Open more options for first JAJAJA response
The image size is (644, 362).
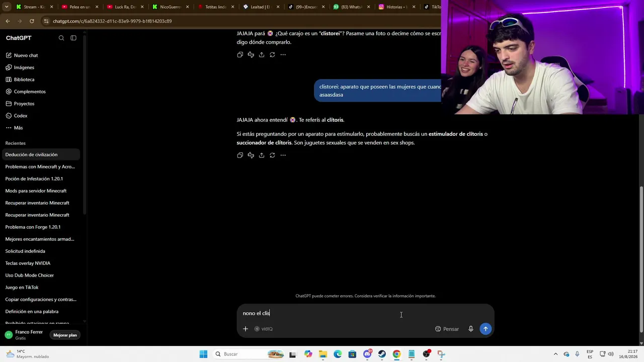(283, 55)
